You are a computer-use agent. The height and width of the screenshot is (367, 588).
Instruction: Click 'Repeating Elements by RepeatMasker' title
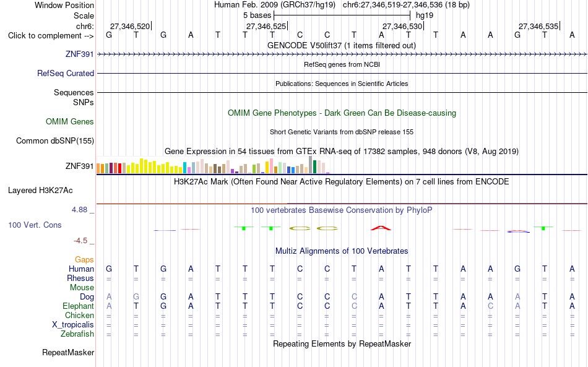coord(342,343)
